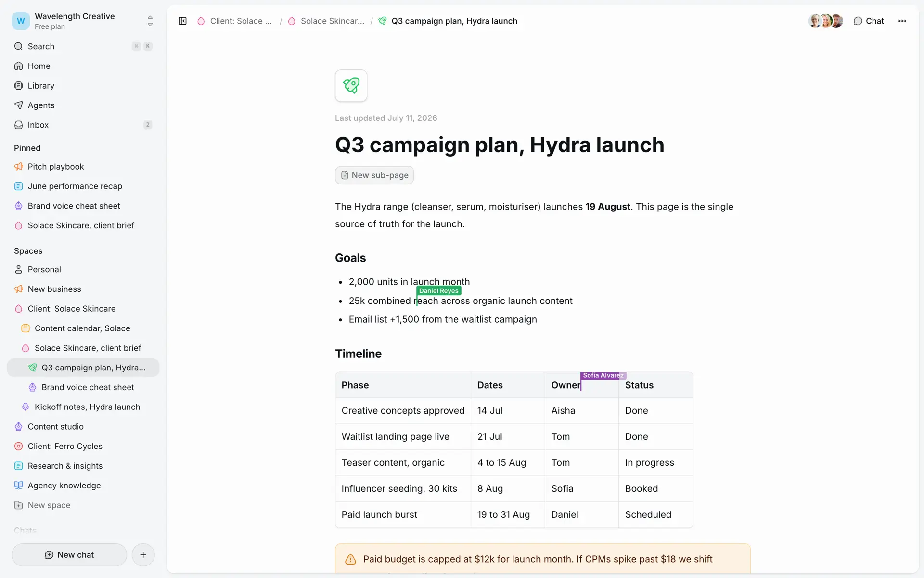The image size is (924, 578).
Task: Open Solace Skincare, client brief under spaces
Action: pos(83,348)
